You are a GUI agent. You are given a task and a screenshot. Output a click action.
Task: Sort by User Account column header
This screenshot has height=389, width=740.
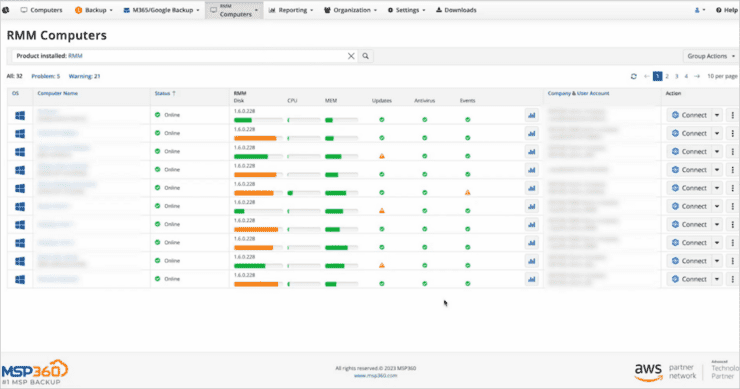pos(593,93)
